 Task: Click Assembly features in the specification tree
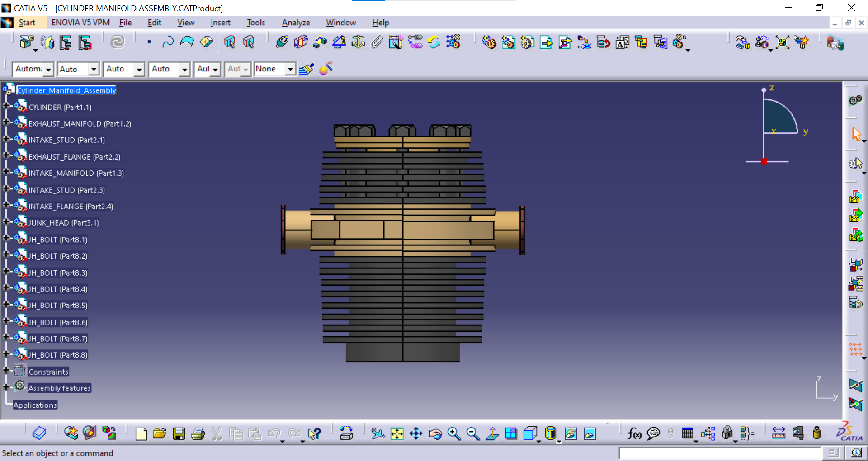click(59, 388)
